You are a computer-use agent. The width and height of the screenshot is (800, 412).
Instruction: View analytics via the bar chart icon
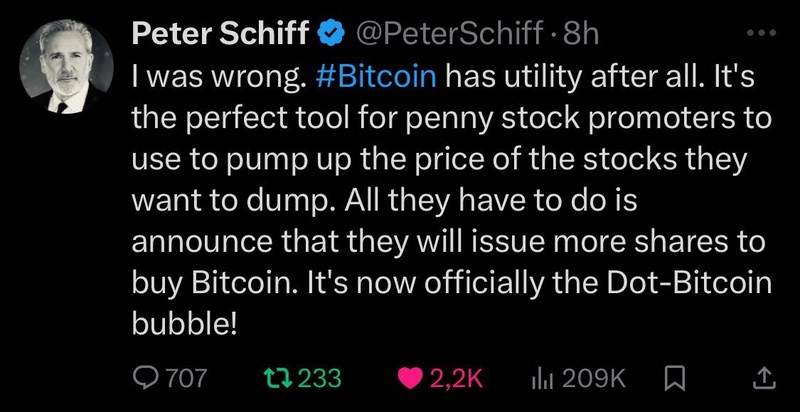point(539,379)
